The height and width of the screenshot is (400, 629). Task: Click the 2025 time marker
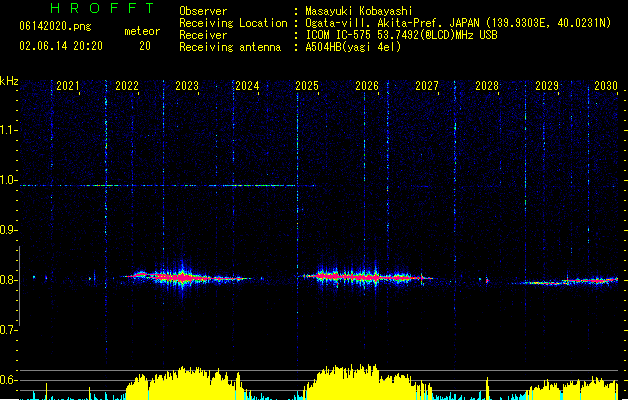(307, 86)
